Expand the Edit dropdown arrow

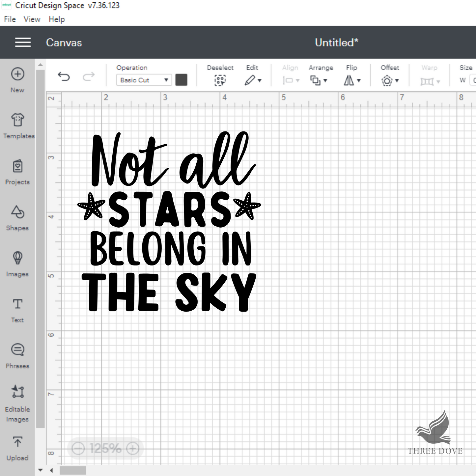(x=260, y=80)
